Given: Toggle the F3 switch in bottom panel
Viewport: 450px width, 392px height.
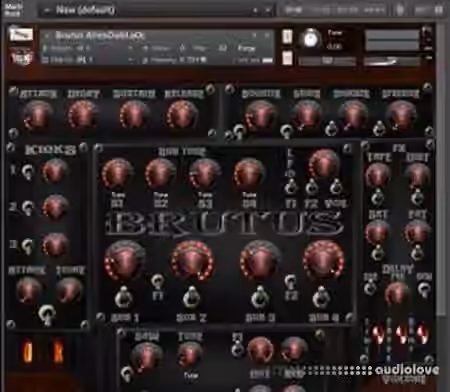Looking at the screenshot, I should pyautogui.click(x=237, y=350).
